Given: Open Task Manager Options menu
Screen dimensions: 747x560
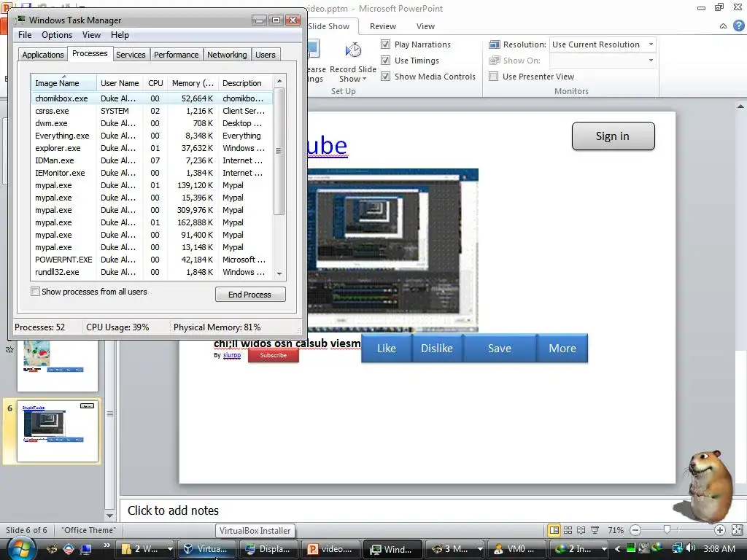Looking at the screenshot, I should tap(57, 35).
